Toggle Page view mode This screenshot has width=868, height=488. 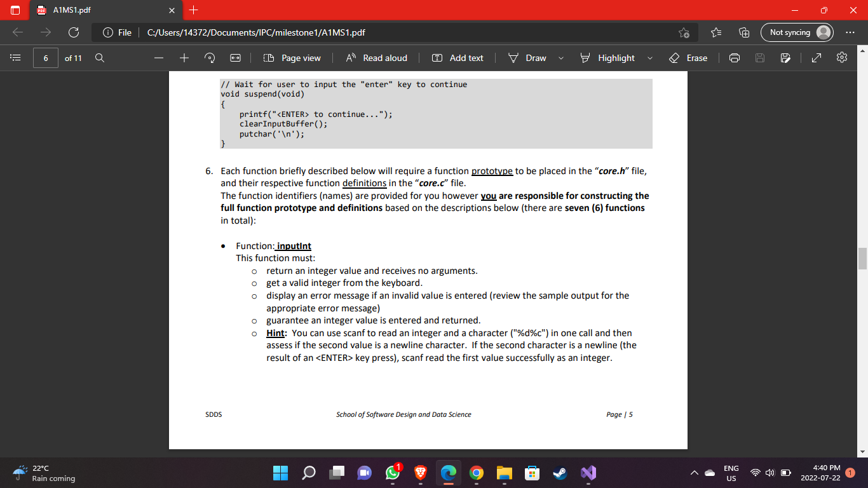292,58
